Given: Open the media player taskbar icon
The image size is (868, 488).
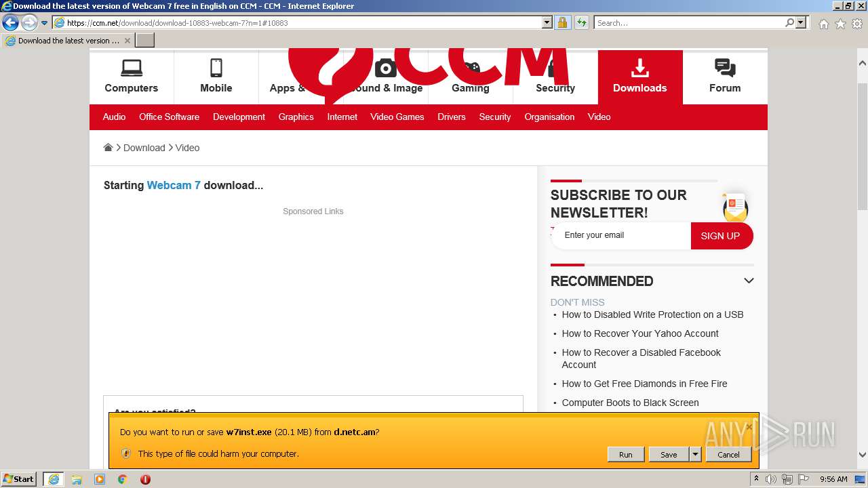Looking at the screenshot, I should pyautogui.click(x=100, y=479).
